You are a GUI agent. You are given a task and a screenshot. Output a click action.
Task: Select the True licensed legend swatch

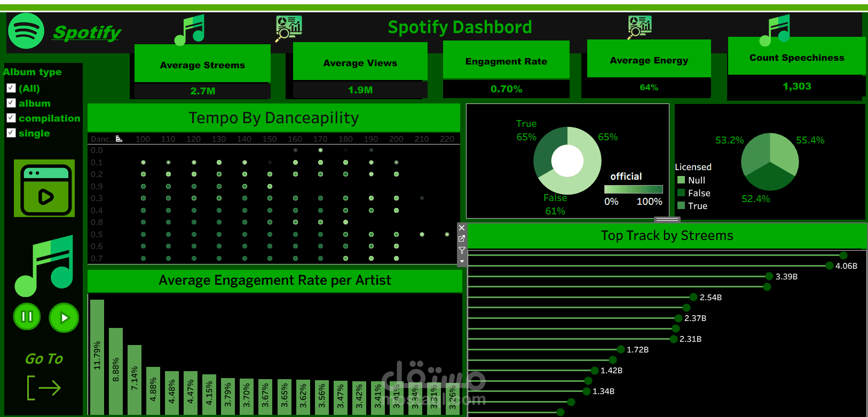click(x=681, y=205)
